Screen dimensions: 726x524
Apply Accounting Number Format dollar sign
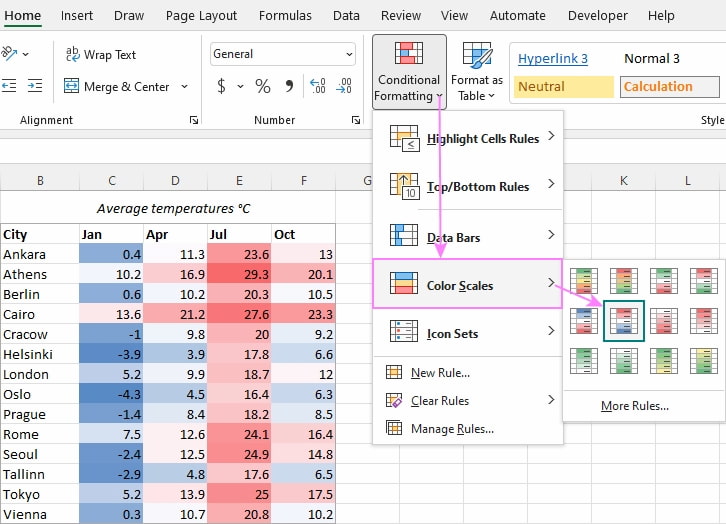pos(221,86)
